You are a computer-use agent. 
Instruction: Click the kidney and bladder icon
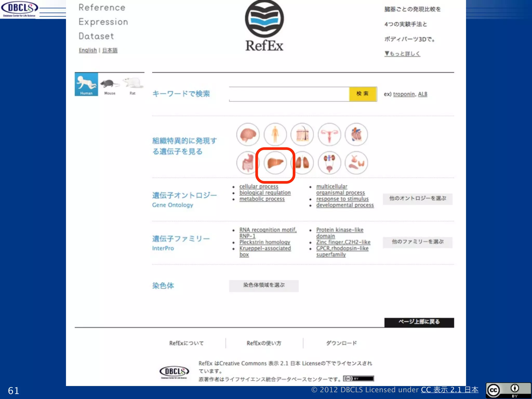pos(329,163)
